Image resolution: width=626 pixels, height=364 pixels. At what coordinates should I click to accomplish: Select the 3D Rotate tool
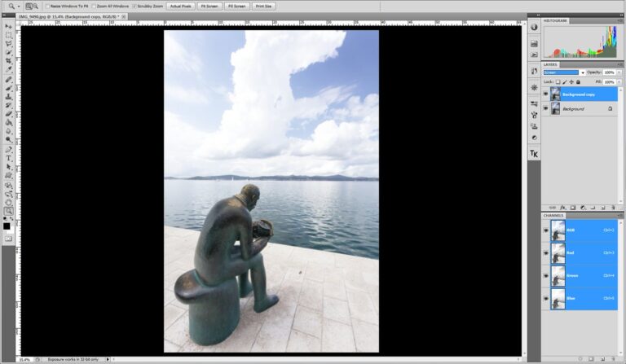tap(8, 186)
